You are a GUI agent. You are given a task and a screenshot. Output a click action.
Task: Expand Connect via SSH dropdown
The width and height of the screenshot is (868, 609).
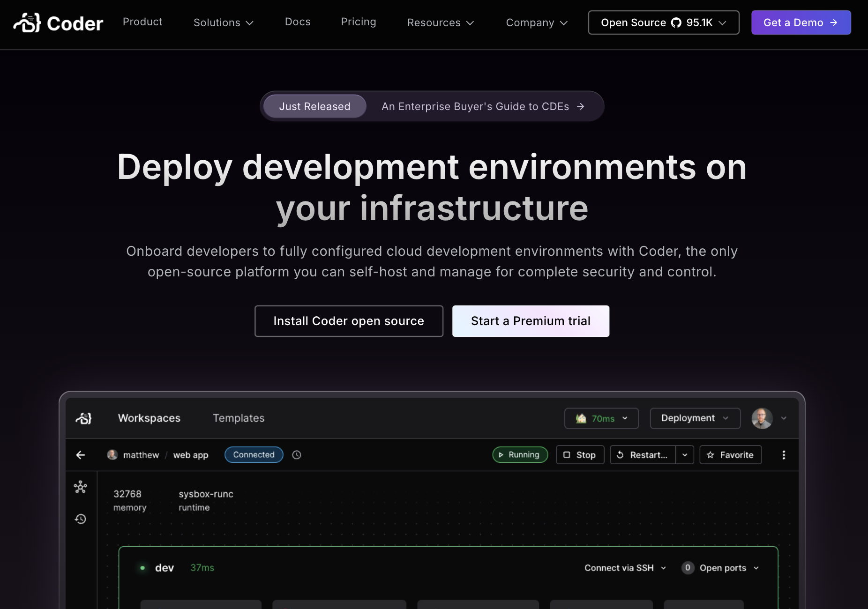[625, 568]
